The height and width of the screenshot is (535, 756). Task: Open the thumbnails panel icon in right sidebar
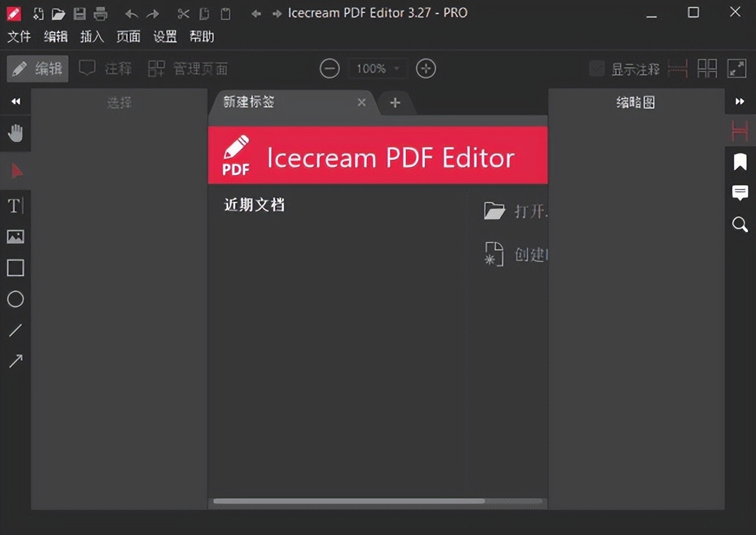[740, 131]
